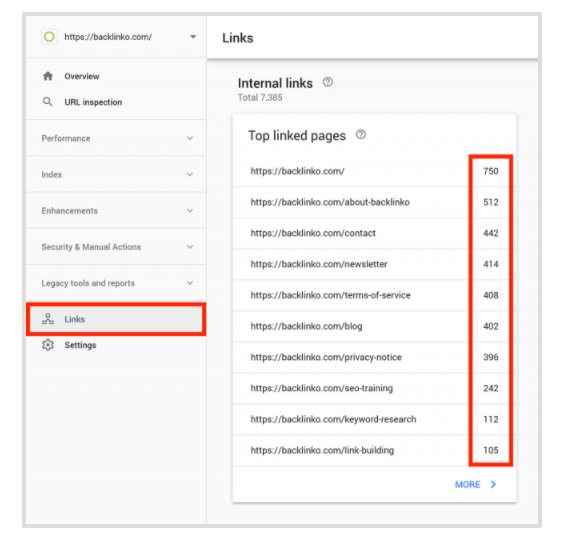
Task: Click the Total 7,385 text
Action: (260, 97)
